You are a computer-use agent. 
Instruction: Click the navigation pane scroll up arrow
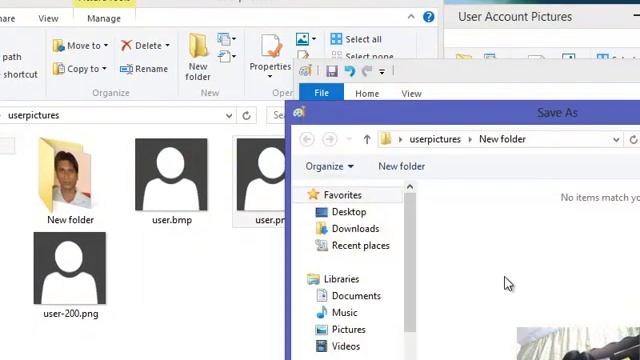pyautogui.click(x=410, y=187)
